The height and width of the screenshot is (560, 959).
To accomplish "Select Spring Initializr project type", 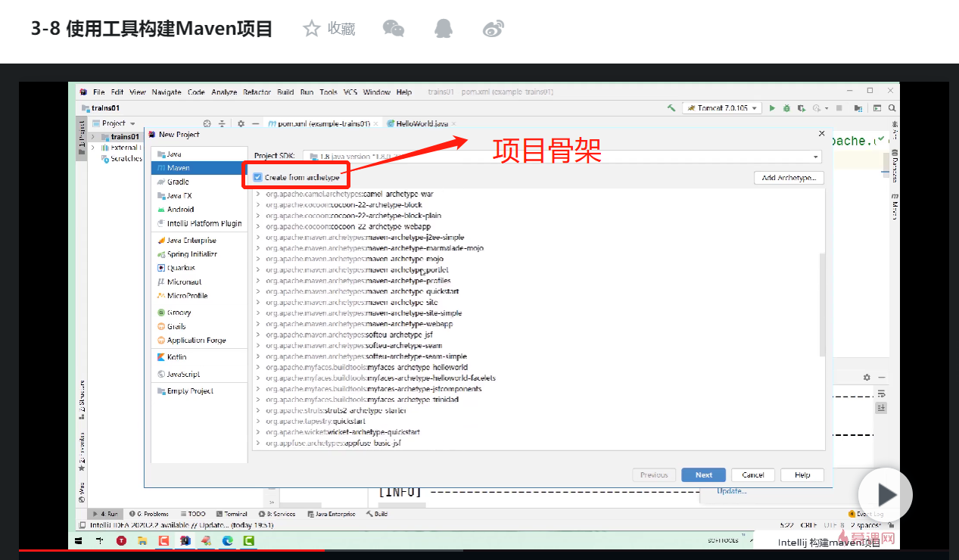I will coord(200,254).
